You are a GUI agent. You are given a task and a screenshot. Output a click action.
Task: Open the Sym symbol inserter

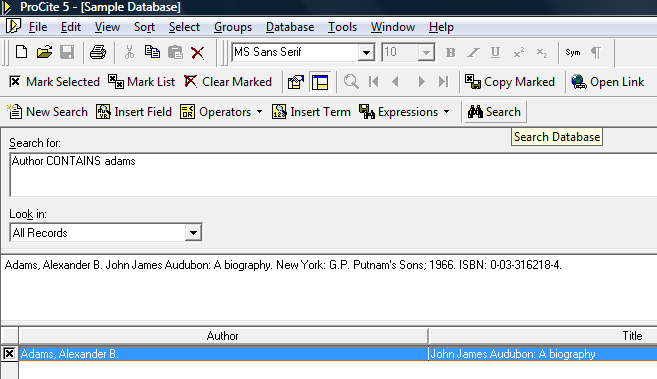click(573, 53)
